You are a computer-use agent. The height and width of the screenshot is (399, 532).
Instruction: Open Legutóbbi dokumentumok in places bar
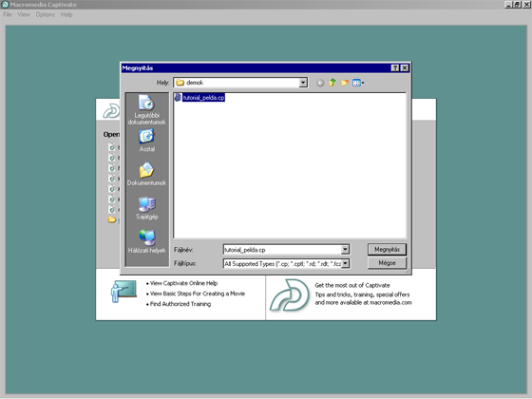[x=146, y=109]
